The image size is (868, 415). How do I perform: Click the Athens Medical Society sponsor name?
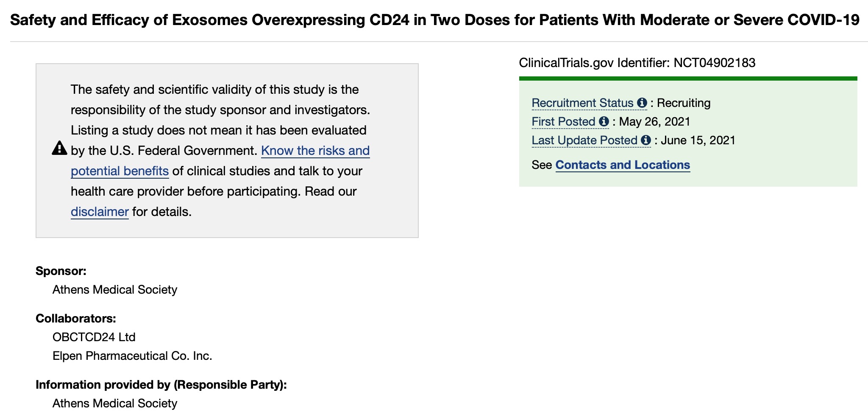pos(114,290)
